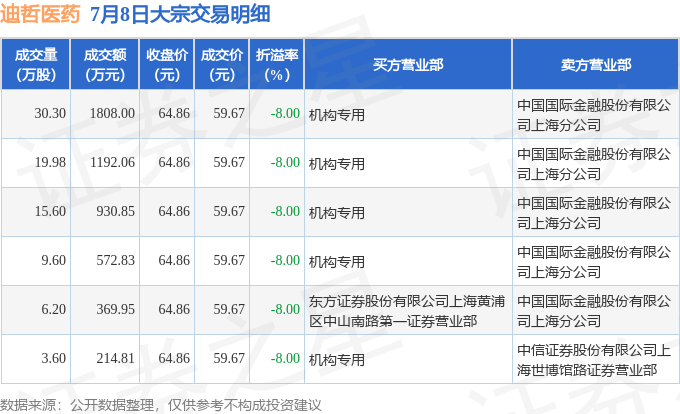Click the 中信证券股份有限公司 seller cell

point(594,360)
